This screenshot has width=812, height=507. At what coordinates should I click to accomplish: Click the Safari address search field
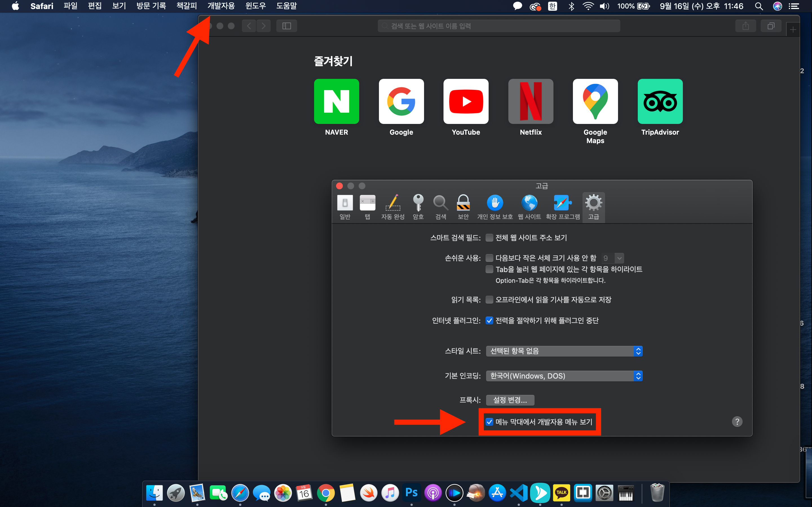click(x=498, y=26)
